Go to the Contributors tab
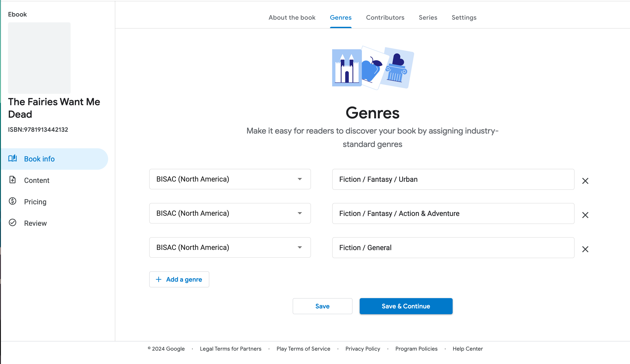630x364 pixels. click(385, 17)
